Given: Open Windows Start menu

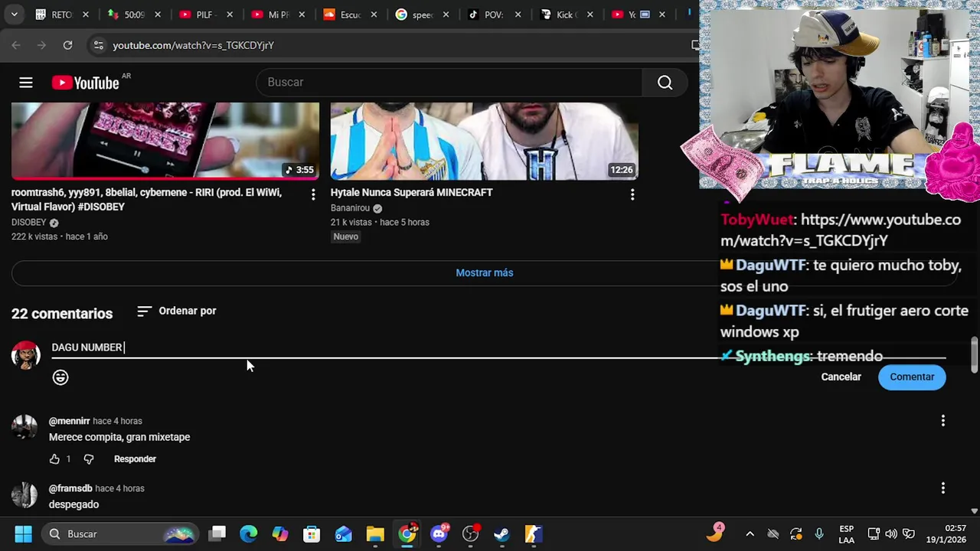Looking at the screenshot, I should 23,534.
